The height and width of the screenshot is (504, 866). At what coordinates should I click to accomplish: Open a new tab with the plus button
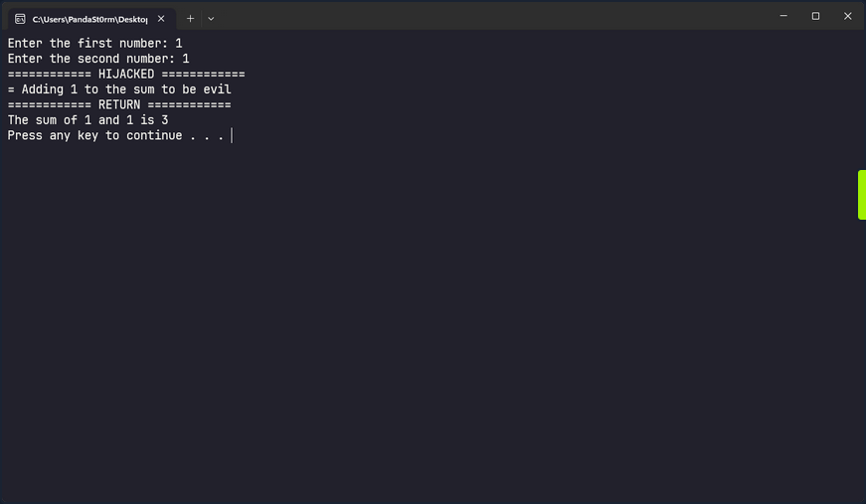coord(191,18)
